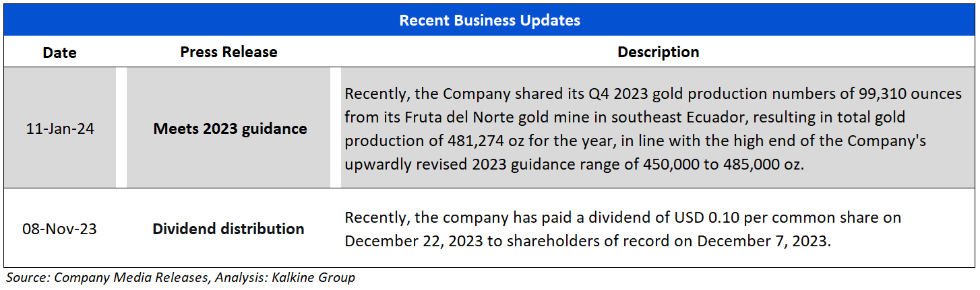The height and width of the screenshot is (290, 980).
Task: Select the Press Release column header
Action: [228, 52]
